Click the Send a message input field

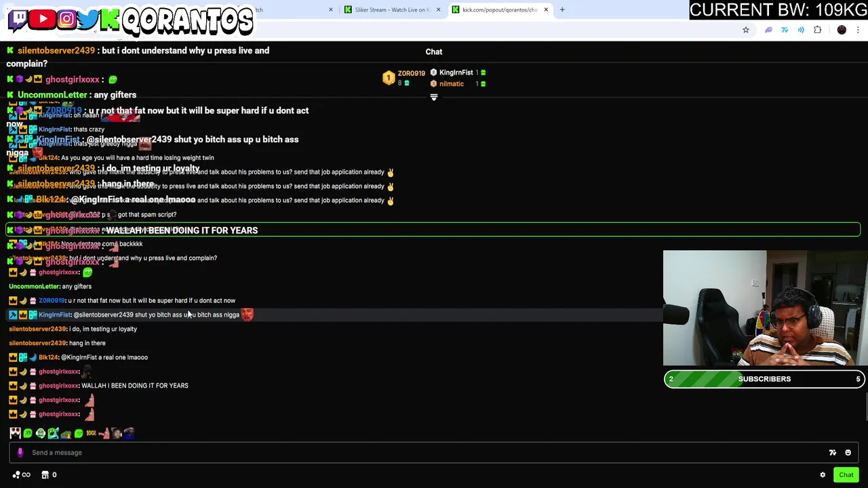[x=434, y=453]
